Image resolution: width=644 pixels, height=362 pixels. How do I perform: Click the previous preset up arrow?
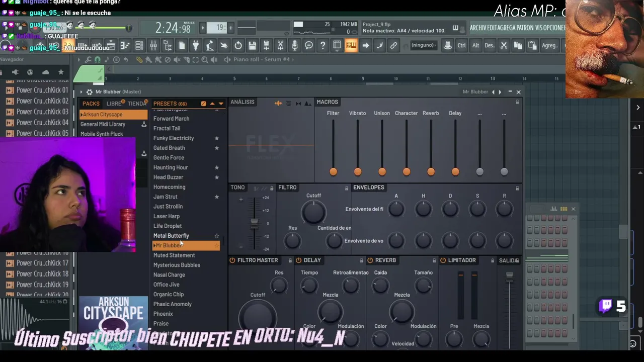212,104
